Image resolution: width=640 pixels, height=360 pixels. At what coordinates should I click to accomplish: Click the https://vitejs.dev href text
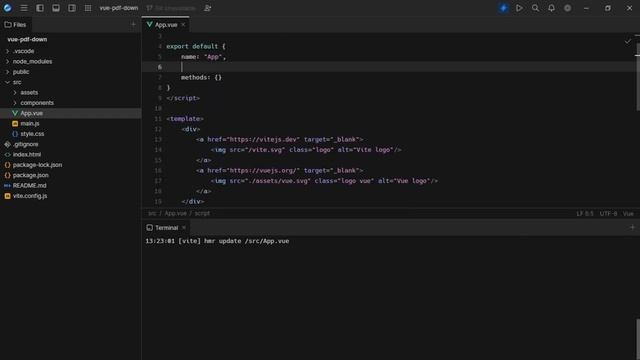[x=264, y=140]
